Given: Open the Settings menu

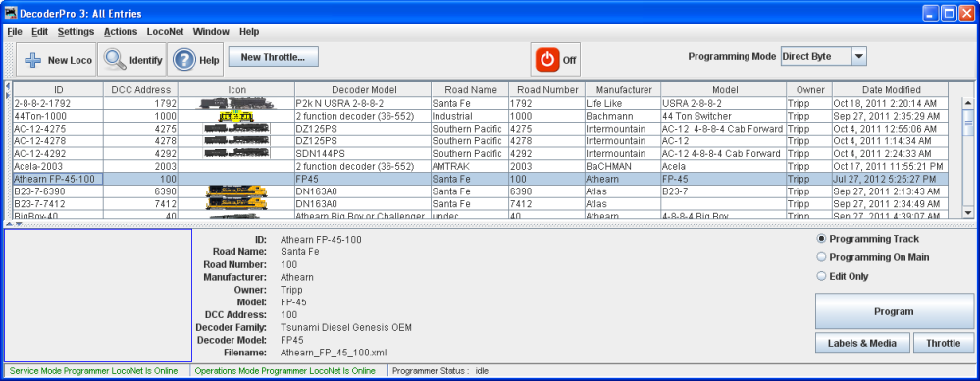Looking at the screenshot, I should click(x=76, y=31).
